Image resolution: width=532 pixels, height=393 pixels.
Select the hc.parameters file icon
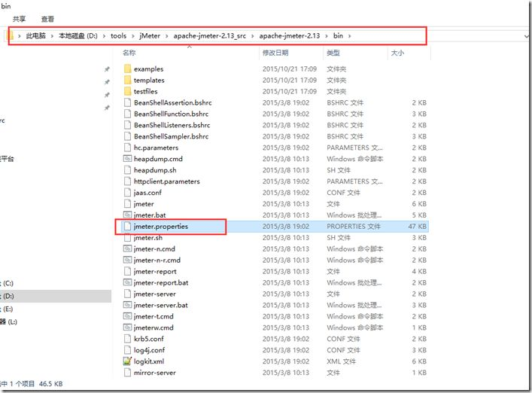(127, 148)
